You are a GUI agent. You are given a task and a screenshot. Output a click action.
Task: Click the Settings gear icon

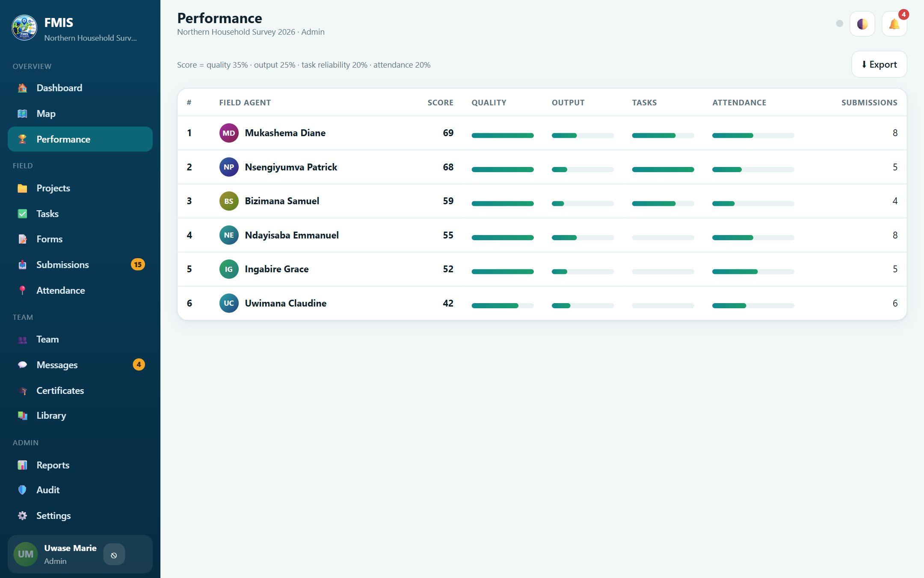(x=22, y=515)
